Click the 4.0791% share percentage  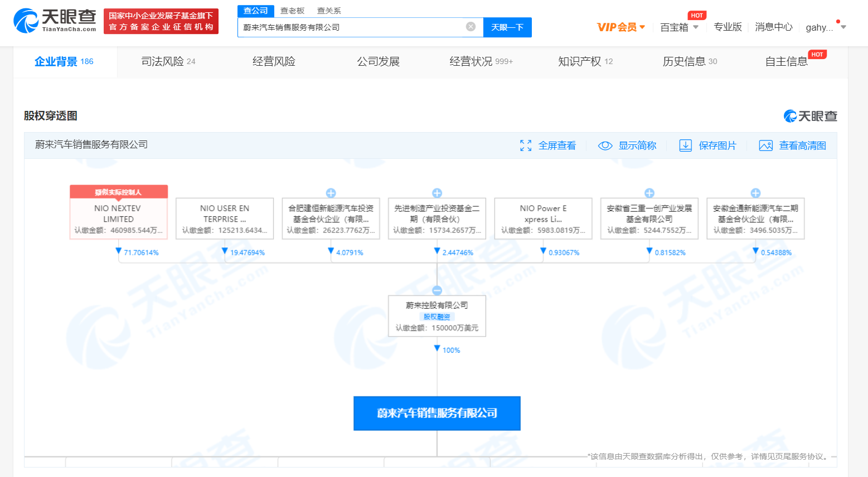click(x=350, y=252)
